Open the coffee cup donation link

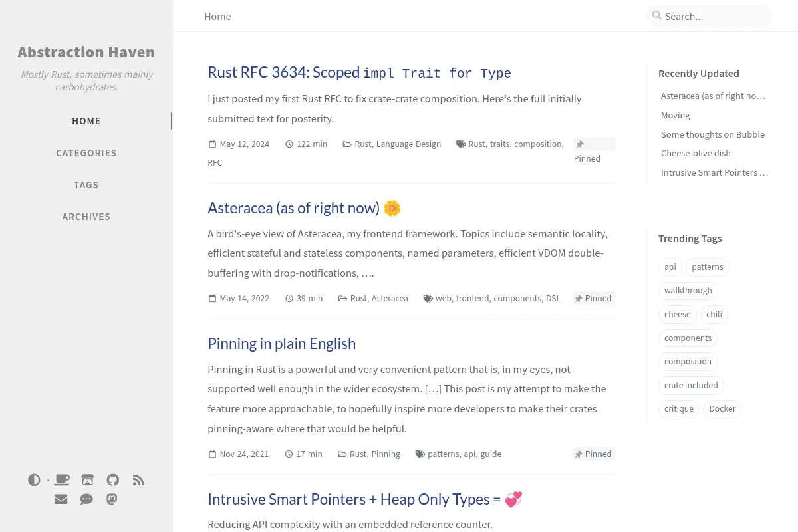[x=62, y=480]
